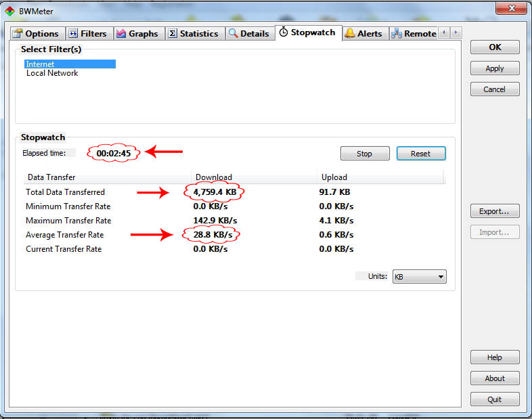Click the Minimum Transfer Rate row label

pyautogui.click(x=68, y=206)
